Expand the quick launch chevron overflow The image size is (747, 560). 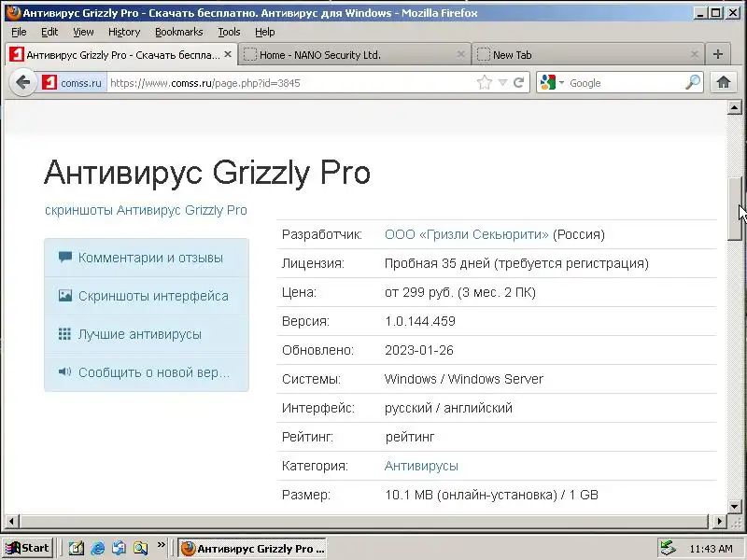(x=161, y=545)
